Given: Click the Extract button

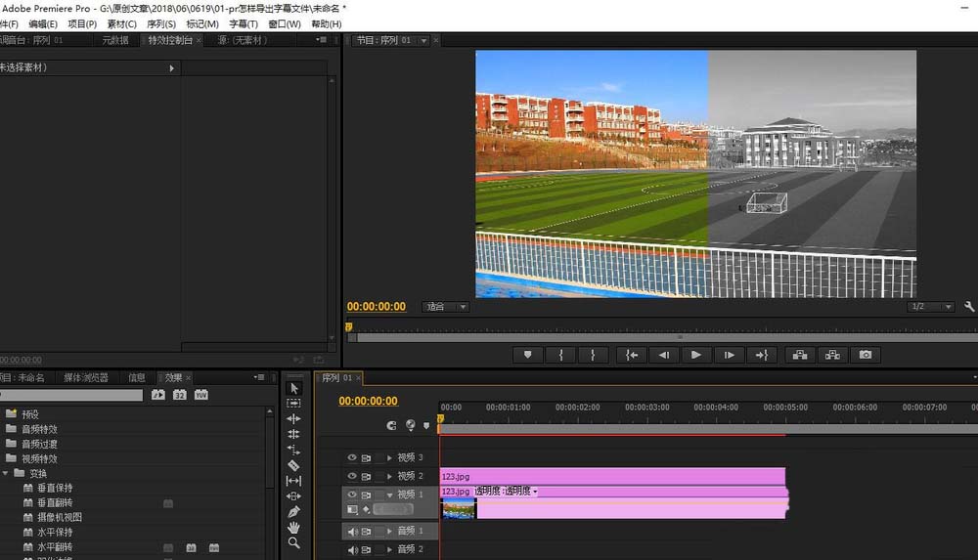Looking at the screenshot, I should click(832, 355).
